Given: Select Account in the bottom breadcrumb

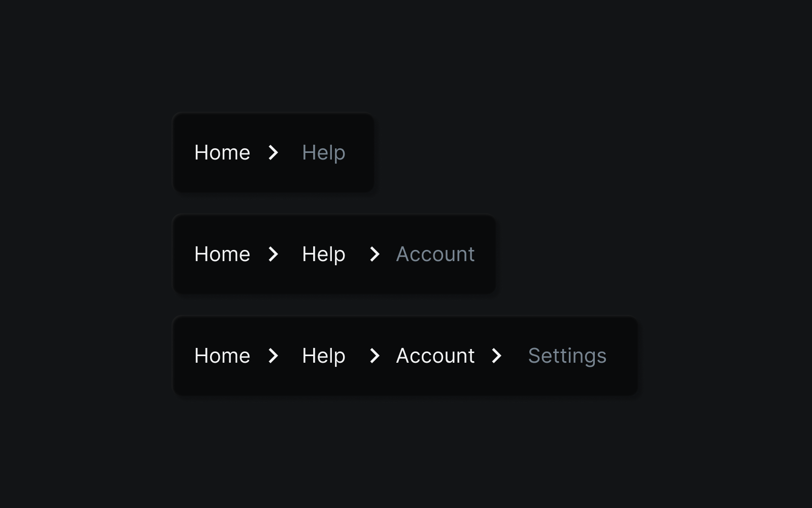Looking at the screenshot, I should 435,356.
